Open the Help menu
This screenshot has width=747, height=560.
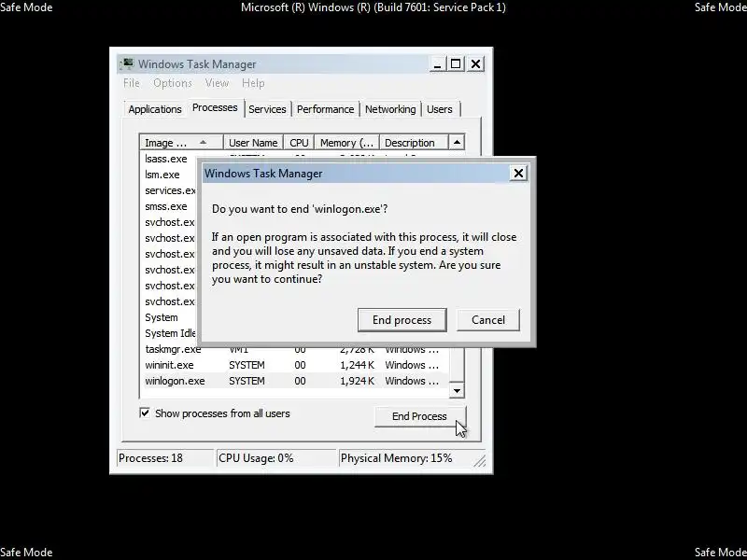click(253, 83)
